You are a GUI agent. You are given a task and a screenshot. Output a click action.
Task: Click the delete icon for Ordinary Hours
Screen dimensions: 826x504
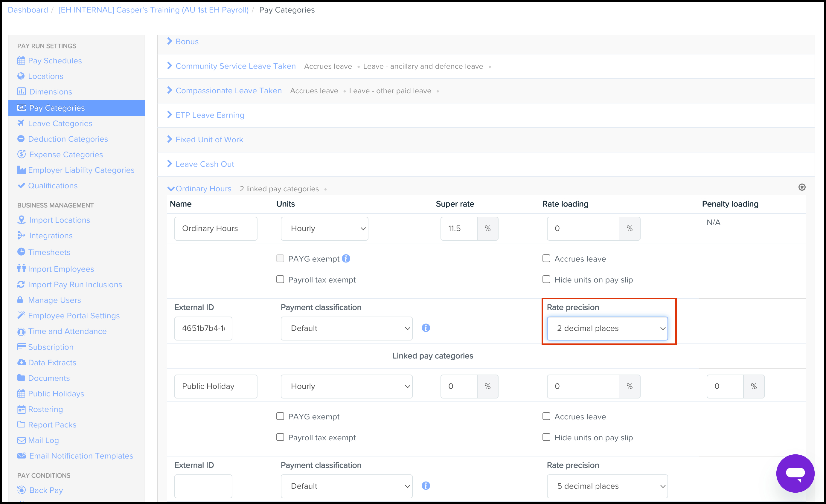[x=801, y=187]
